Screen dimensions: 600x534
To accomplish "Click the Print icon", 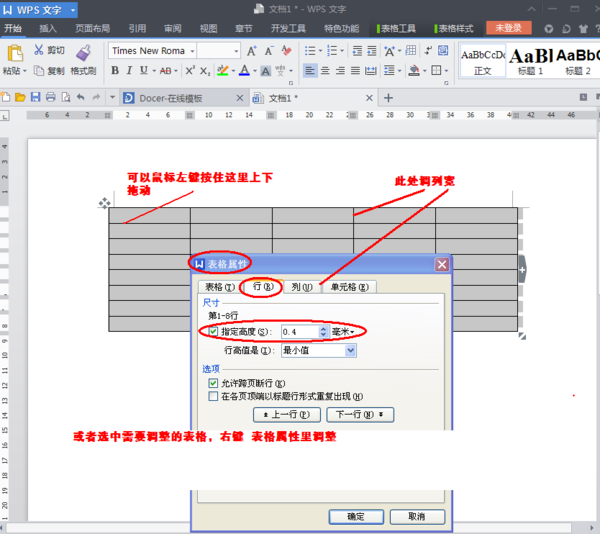I will [51, 97].
